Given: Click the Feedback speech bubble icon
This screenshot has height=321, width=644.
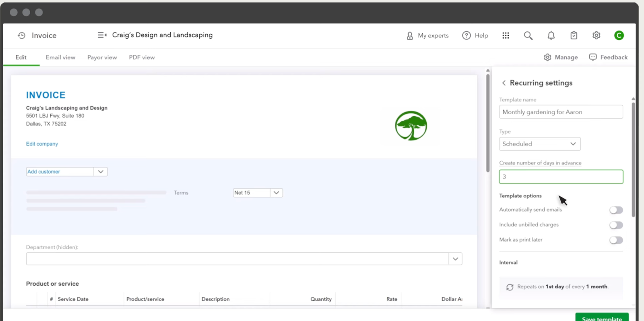Looking at the screenshot, I should (x=593, y=57).
